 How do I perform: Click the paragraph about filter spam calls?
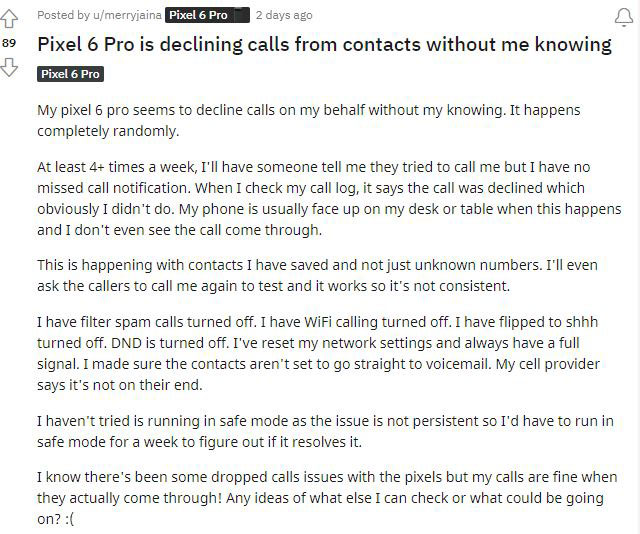tap(318, 353)
